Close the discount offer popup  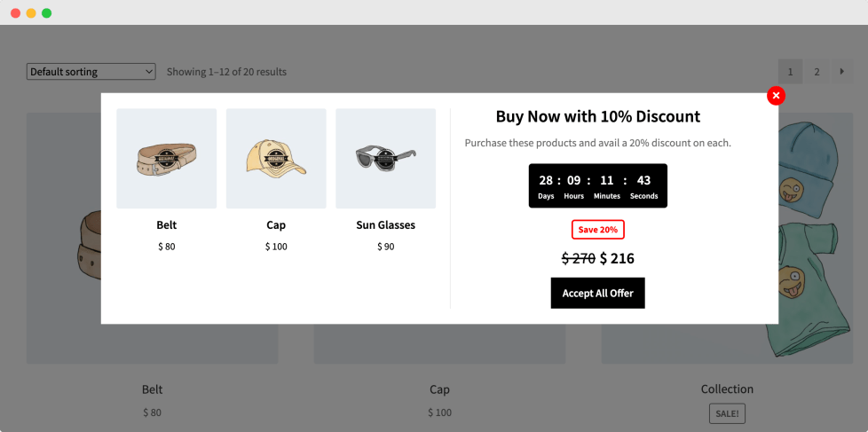pos(776,96)
